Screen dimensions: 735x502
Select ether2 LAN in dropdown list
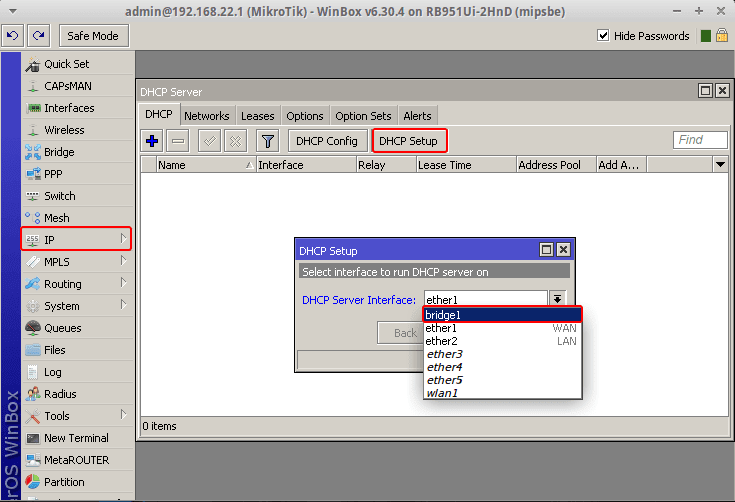click(502, 341)
